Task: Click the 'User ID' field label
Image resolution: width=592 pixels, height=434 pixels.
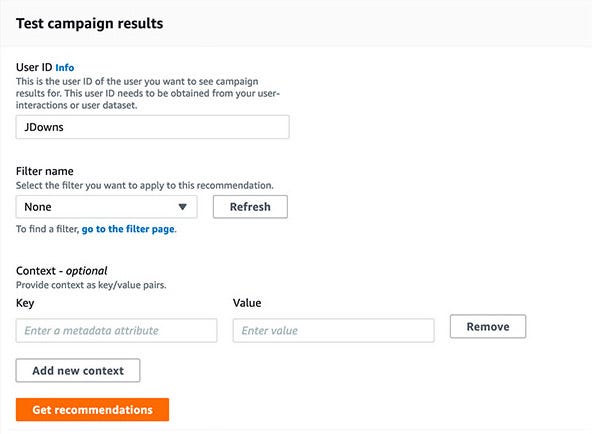Action: pyautogui.click(x=34, y=67)
